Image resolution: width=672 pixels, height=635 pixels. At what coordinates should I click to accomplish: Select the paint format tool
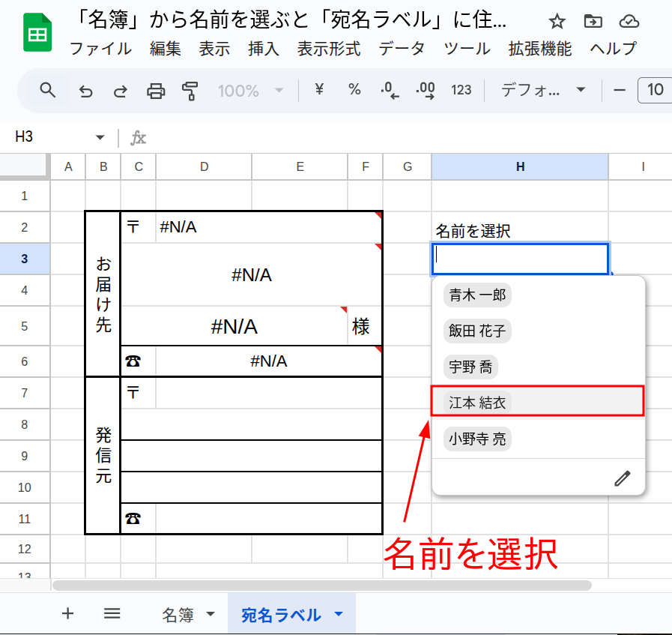pyautogui.click(x=190, y=90)
